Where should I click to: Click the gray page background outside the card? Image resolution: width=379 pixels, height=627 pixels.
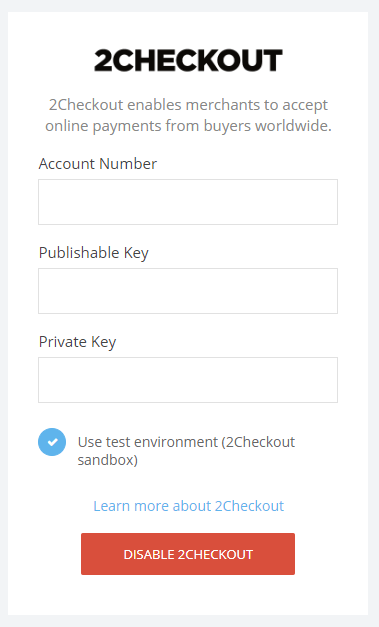(x=374, y=314)
